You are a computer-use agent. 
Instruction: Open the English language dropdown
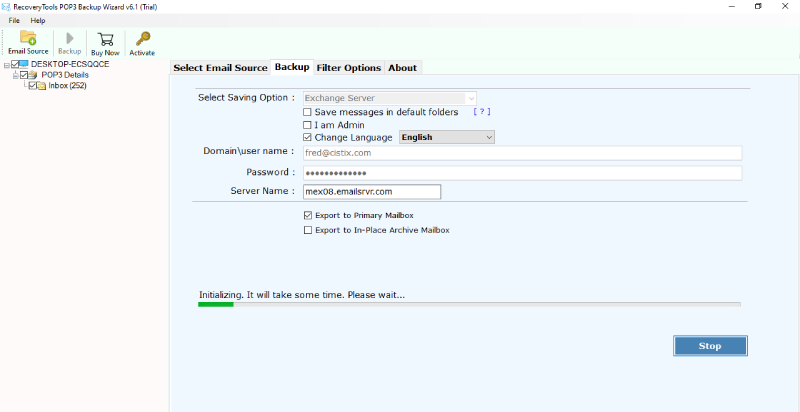pos(447,137)
